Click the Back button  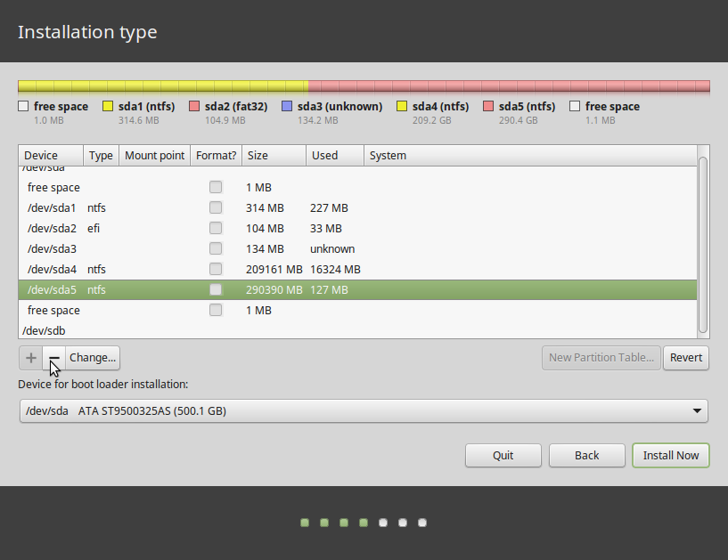pyautogui.click(x=586, y=455)
